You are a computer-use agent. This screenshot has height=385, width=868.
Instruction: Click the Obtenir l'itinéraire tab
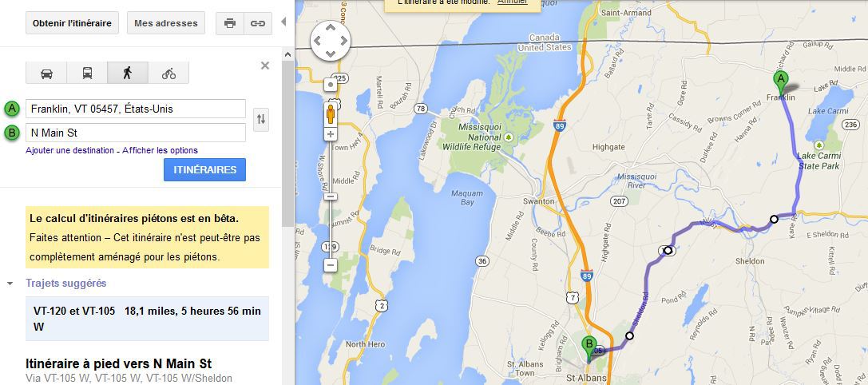[72, 23]
